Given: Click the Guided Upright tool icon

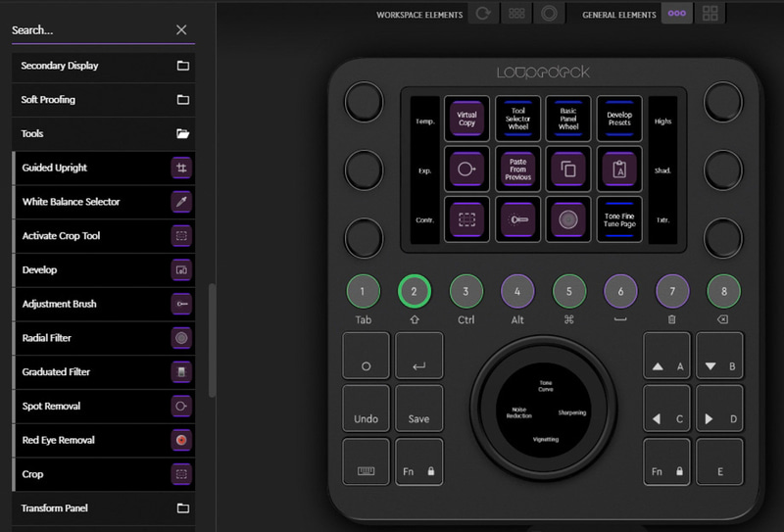Looking at the screenshot, I should (x=181, y=168).
